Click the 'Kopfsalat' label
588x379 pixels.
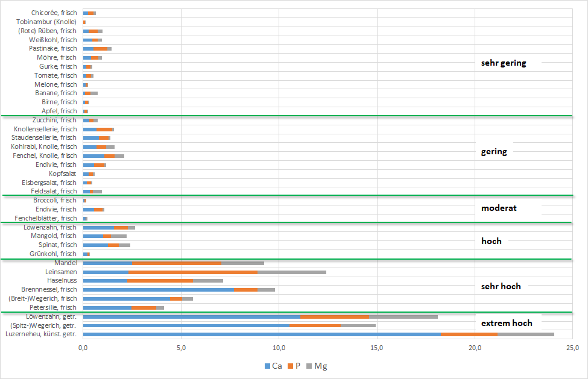[63, 174]
